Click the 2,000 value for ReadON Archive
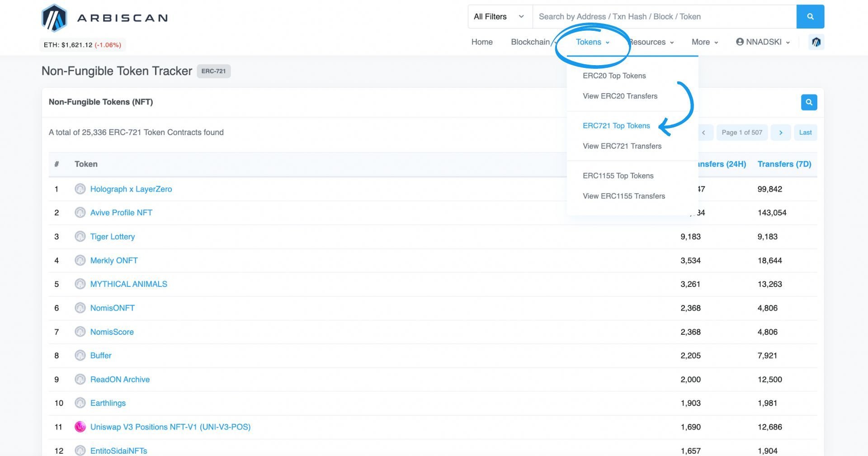Screen dimensions: 868x456 [691, 380]
